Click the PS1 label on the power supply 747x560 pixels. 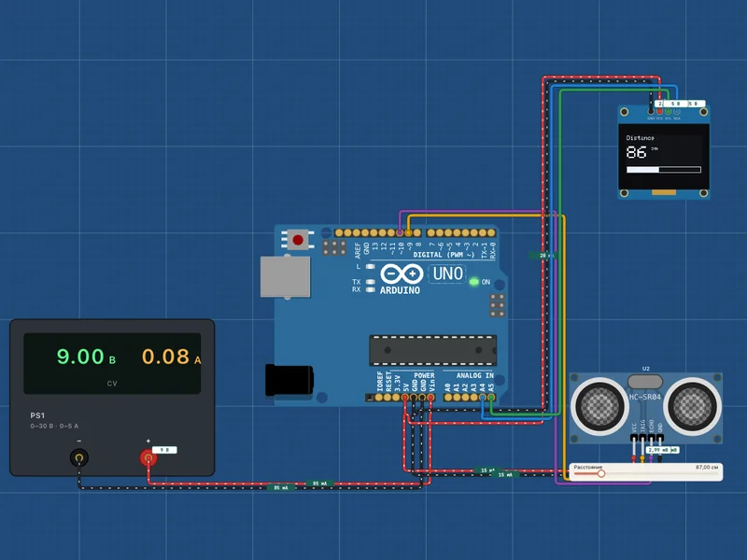pos(37,415)
